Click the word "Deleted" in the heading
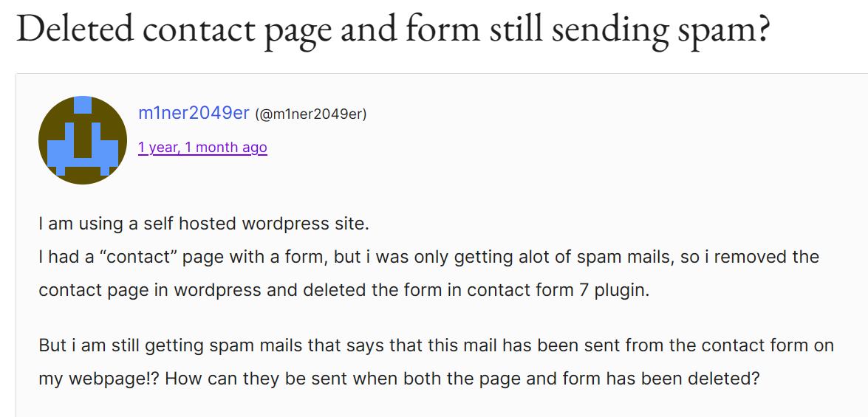 (75, 30)
